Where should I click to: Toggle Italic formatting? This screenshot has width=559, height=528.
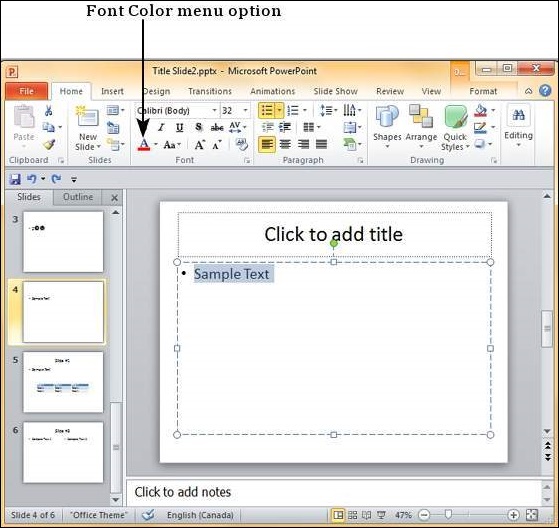161,127
